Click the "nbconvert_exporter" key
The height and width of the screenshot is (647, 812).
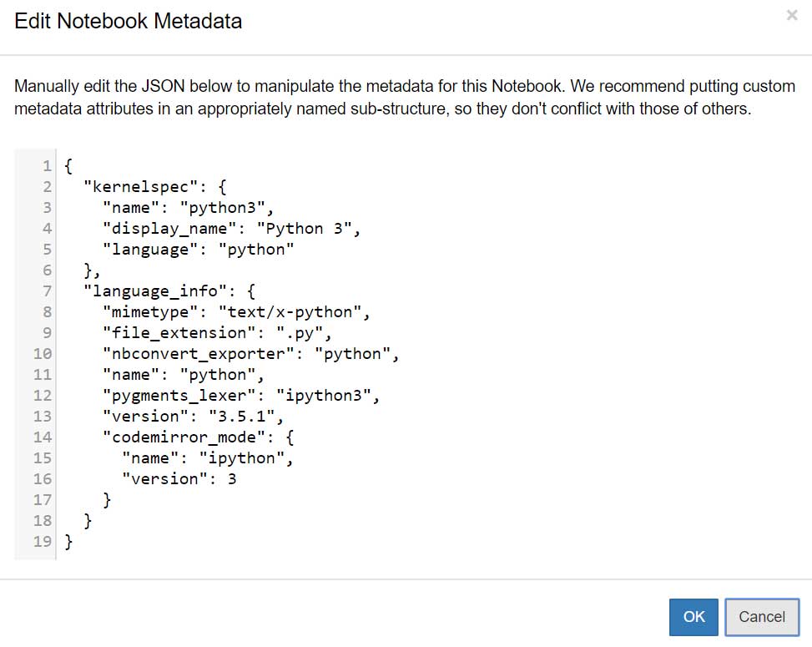tap(199, 353)
